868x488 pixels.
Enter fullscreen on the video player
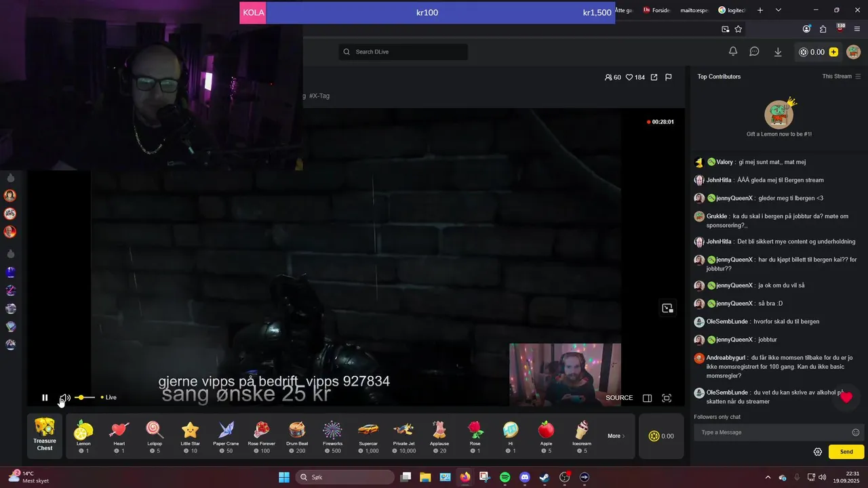(x=667, y=398)
